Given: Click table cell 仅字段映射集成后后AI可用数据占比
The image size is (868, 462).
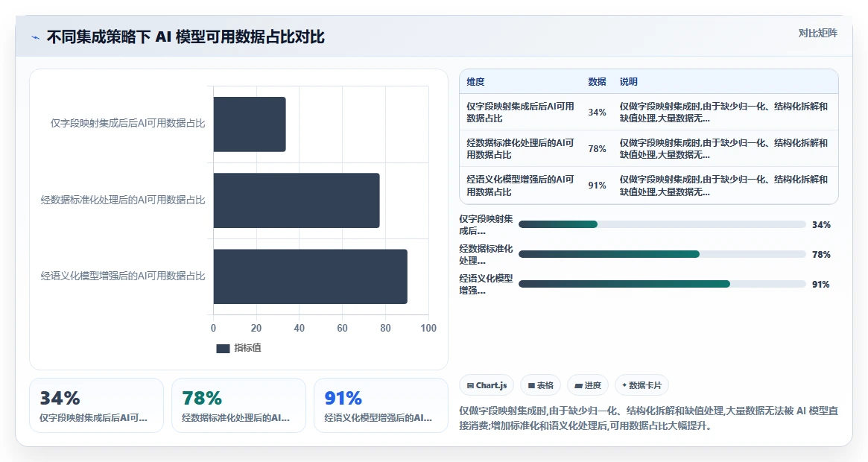Looking at the screenshot, I should (x=520, y=112).
